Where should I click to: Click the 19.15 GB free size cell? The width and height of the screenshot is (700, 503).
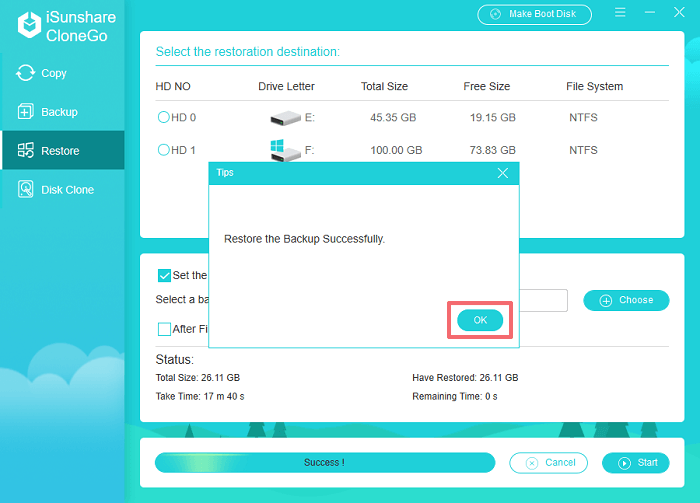493,118
